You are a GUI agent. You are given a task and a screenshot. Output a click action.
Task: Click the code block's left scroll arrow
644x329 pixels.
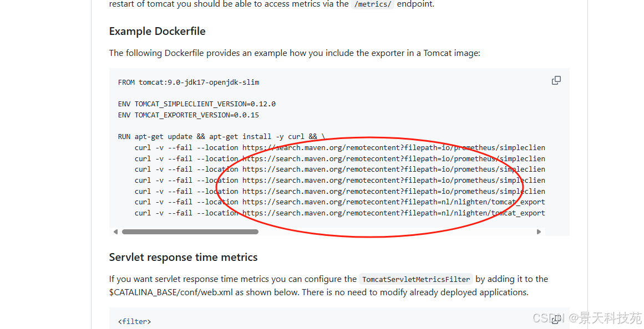click(x=115, y=232)
